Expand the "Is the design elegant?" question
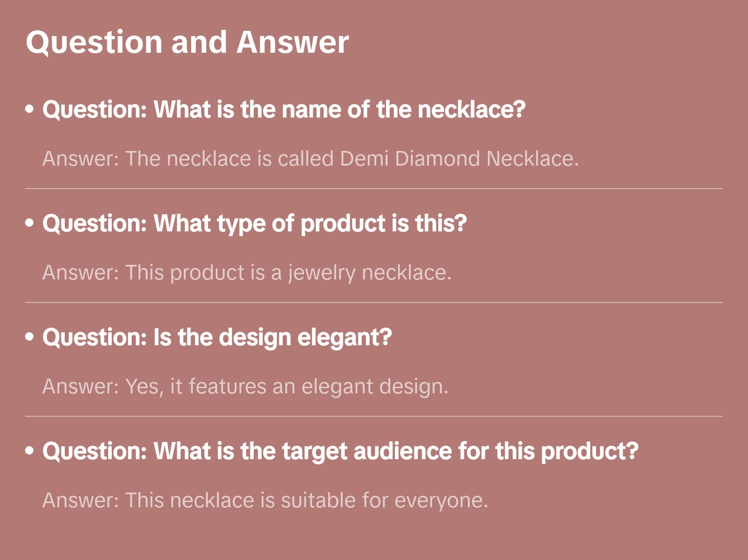The image size is (748, 560). click(217, 337)
